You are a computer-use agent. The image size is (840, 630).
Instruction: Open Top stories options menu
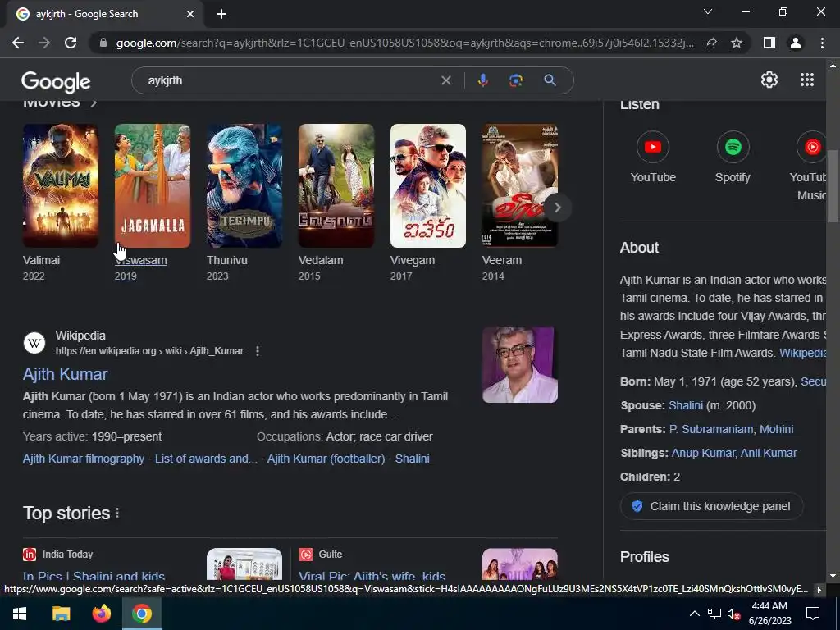(x=117, y=514)
